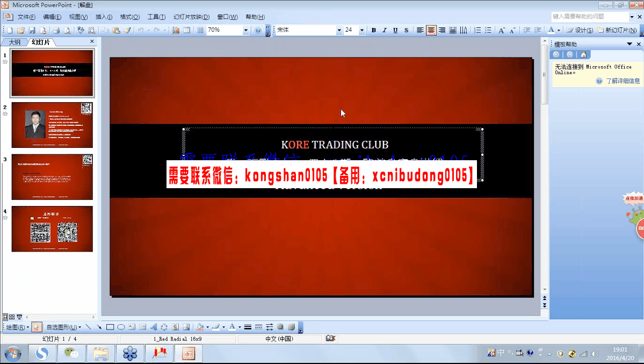Align text to the right
This screenshot has height=364, width=644.
click(x=442, y=30)
